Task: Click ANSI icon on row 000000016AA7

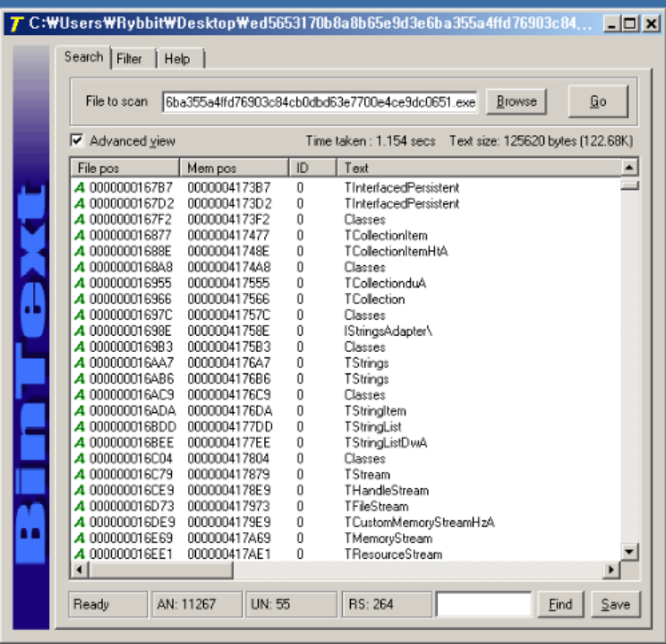Action: 80,363
